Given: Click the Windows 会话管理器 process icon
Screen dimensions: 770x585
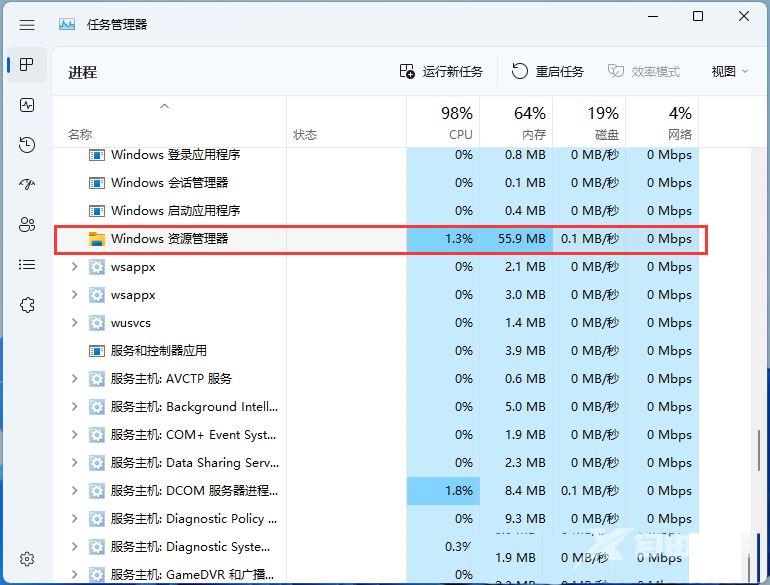Looking at the screenshot, I should pos(97,183).
